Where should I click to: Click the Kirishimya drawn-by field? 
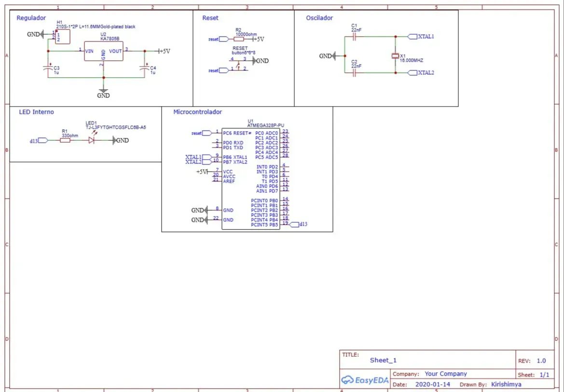tap(506, 384)
